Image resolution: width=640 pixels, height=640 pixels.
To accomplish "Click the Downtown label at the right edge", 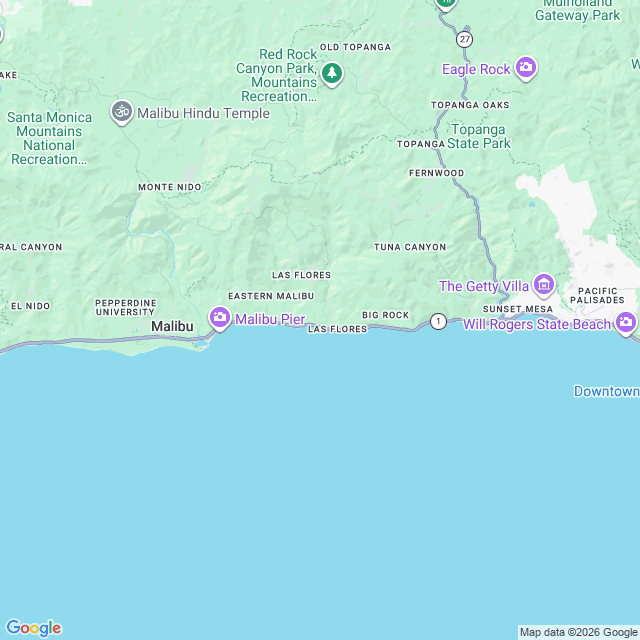I will click(x=607, y=391).
